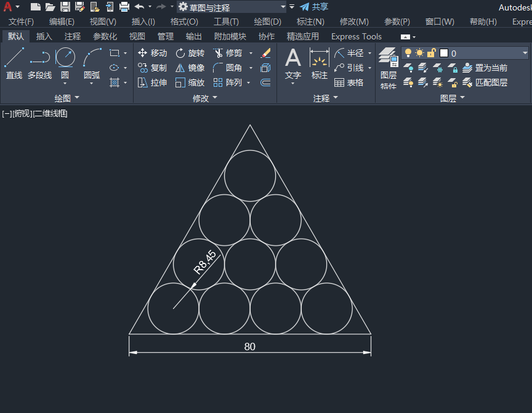
Task: Select the 80 linear dimension text
Action: [x=250, y=347]
